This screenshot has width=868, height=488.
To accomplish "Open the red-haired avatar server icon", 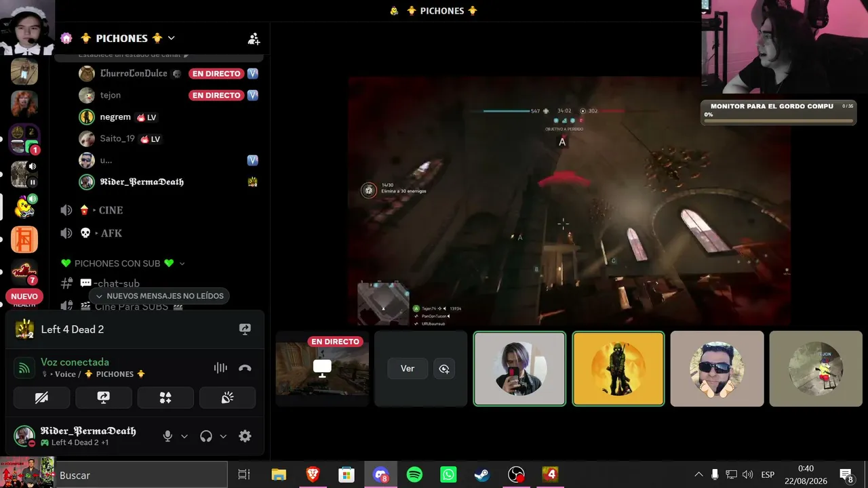I will [24, 104].
